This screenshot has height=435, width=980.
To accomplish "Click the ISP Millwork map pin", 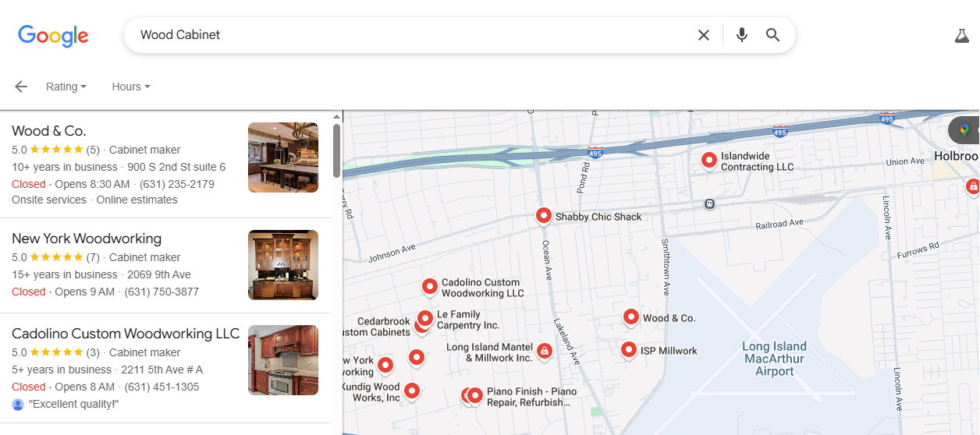I will tap(629, 351).
